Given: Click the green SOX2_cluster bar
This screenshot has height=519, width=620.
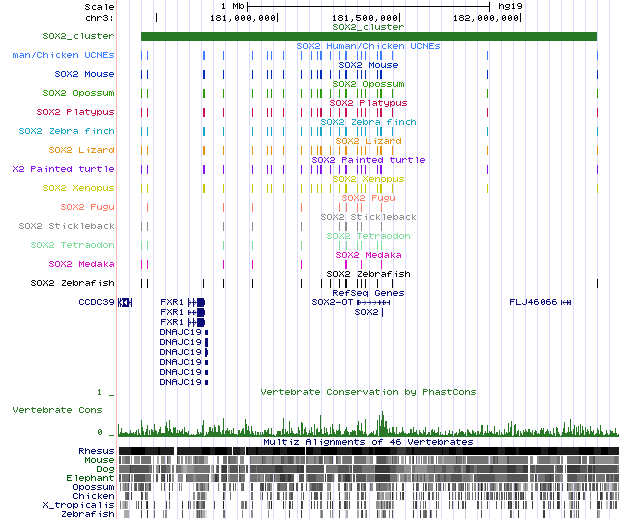Looking at the screenshot, I should (368, 37).
